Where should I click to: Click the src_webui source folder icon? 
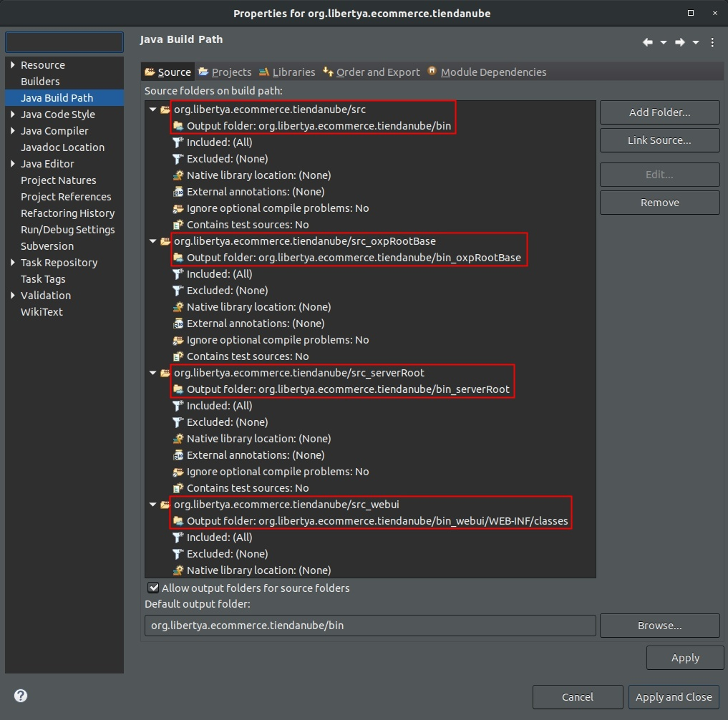[x=165, y=505]
